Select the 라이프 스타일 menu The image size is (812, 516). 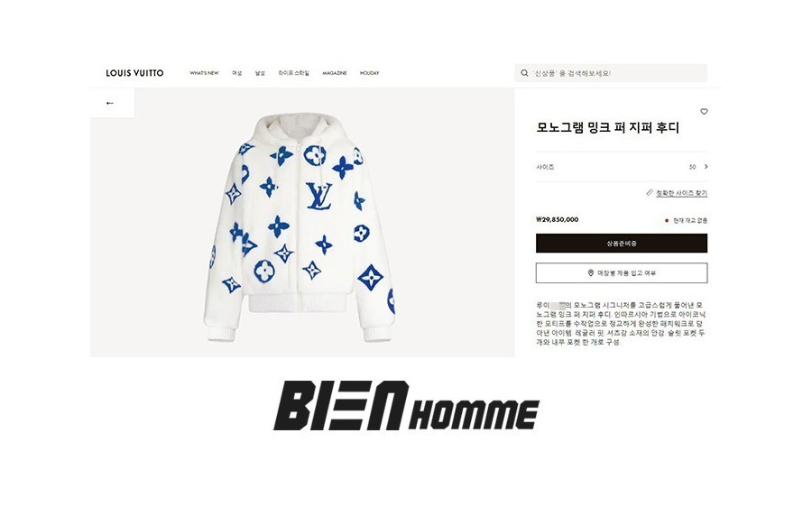coord(293,73)
